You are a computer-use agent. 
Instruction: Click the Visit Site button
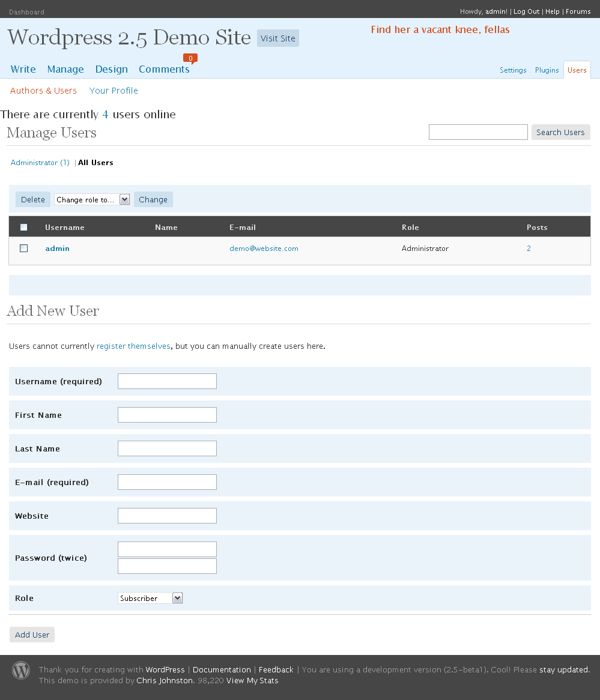(278, 38)
